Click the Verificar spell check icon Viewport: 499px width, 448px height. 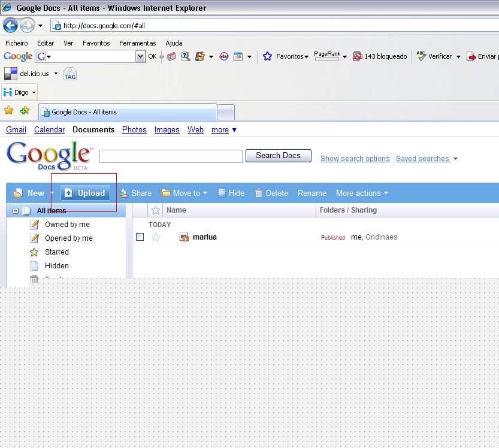[421, 56]
